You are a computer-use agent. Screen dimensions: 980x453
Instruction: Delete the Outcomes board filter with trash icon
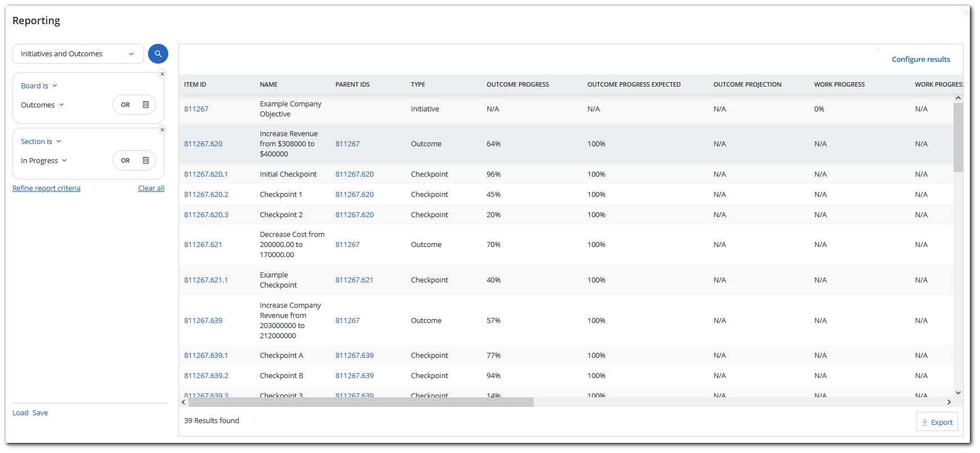(x=146, y=105)
